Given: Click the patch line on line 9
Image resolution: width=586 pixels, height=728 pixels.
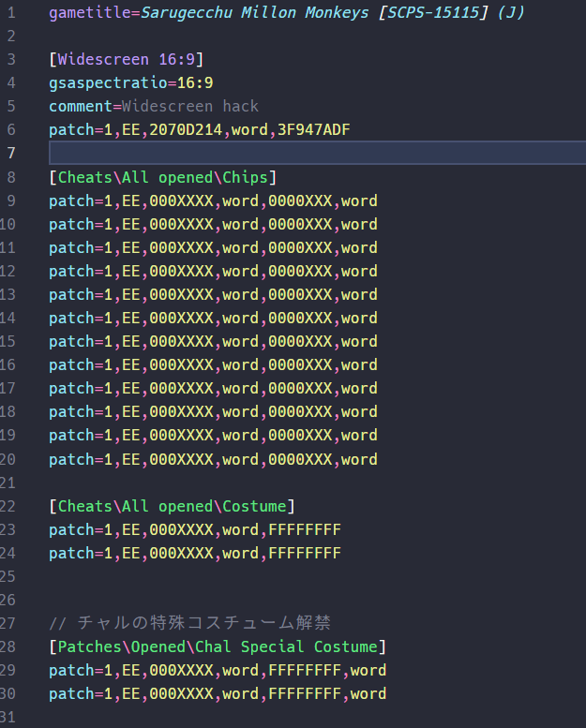Looking at the screenshot, I should tap(213, 201).
